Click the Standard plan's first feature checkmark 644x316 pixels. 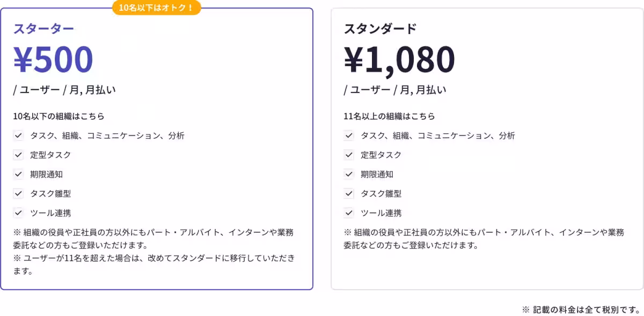pyautogui.click(x=349, y=135)
